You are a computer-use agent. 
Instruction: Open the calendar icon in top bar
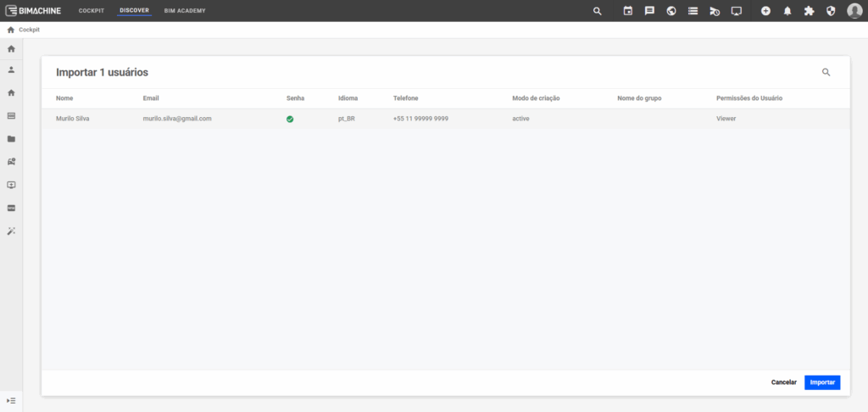coord(628,11)
